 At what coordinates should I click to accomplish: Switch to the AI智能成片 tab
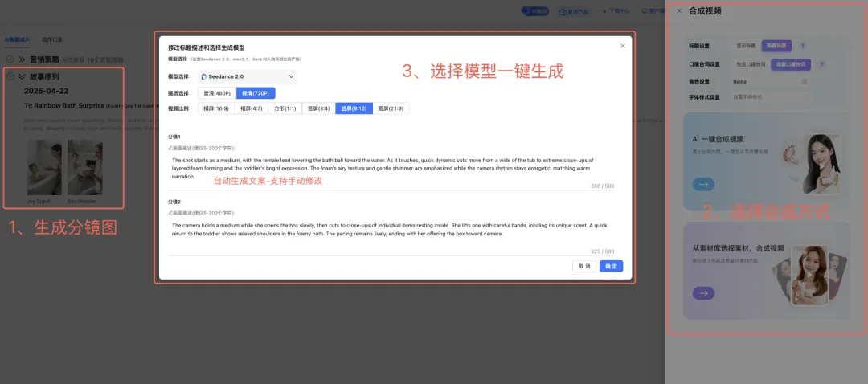pyautogui.click(x=17, y=39)
